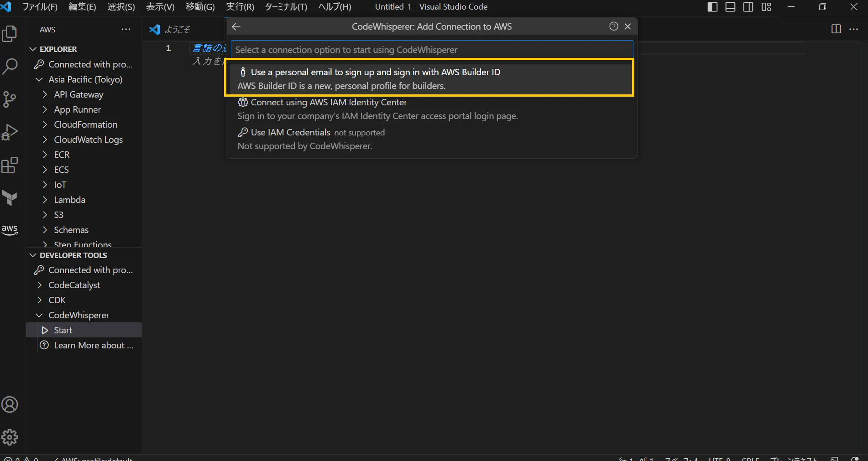Click Start under CodeWhisperer
The width and height of the screenshot is (868, 461).
point(63,330)
